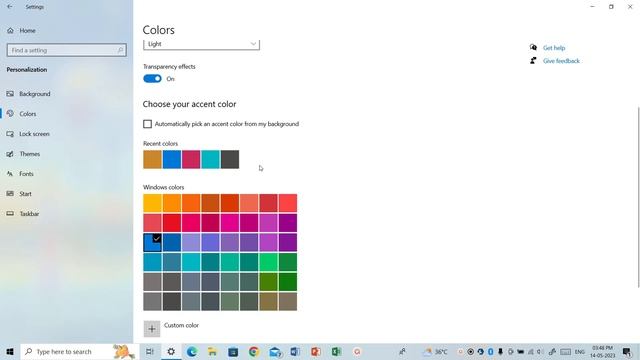
Task: Expand the Light color mode dropdown
Action: (x=201, y=44)
